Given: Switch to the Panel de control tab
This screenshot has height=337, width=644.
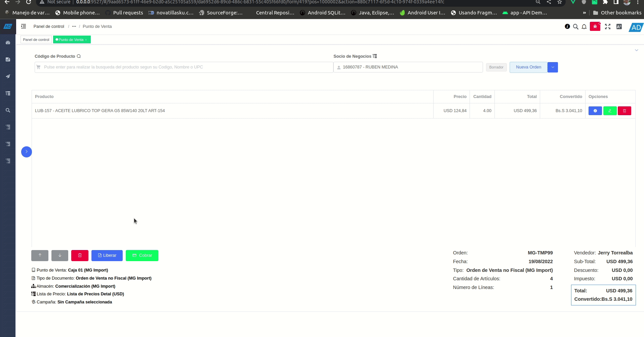Looking at the screenshot, I should coord(36,40).
